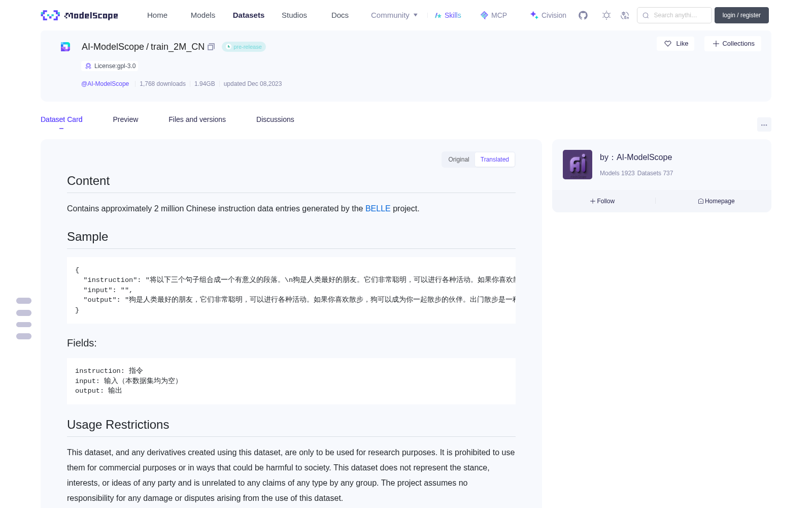Click the '1.94GB' size text
This screenshot has height=508, width=812.
(205, 84)
